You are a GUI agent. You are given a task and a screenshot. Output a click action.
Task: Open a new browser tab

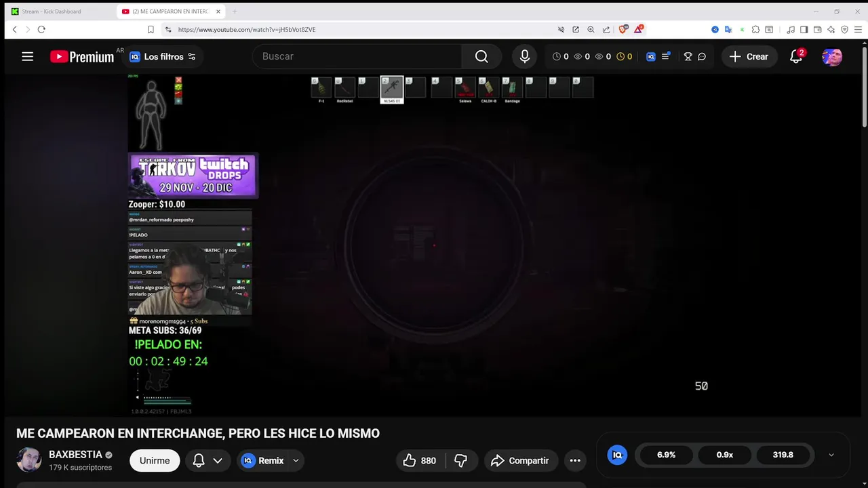pyautogui.click(x=235, y=12)
